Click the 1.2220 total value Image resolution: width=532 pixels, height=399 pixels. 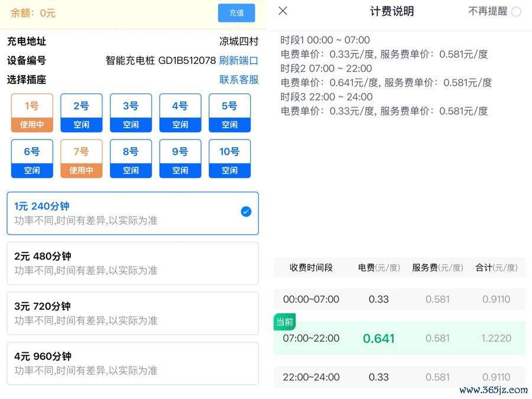click(x=497, y=338)
